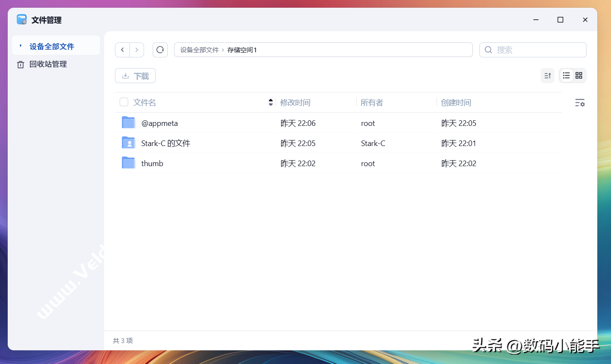Viewport: 611px width, 364px height.
Task: Check the select-all files checkbox
Action: click(124, 102)
